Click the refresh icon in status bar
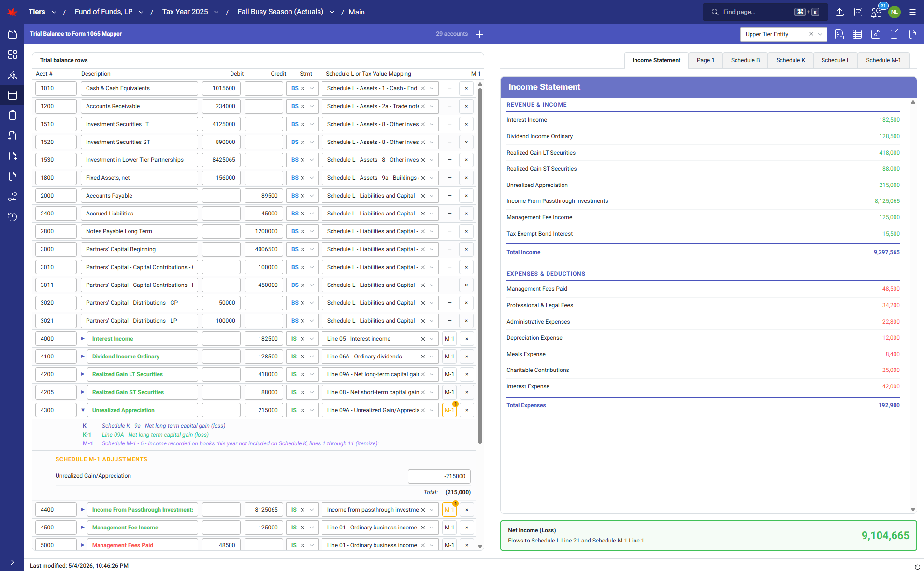 point(917,566)
